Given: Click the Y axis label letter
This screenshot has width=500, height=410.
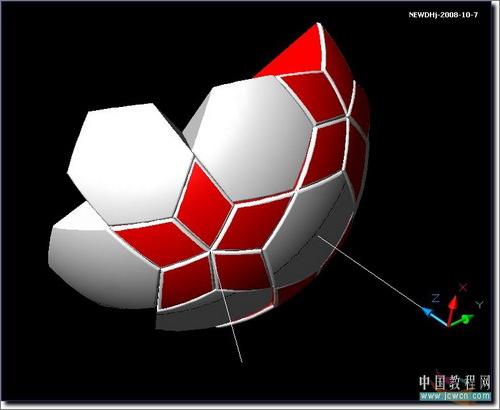Looking at the screenshot, I should pyautogui.click(x=479, y=304).
